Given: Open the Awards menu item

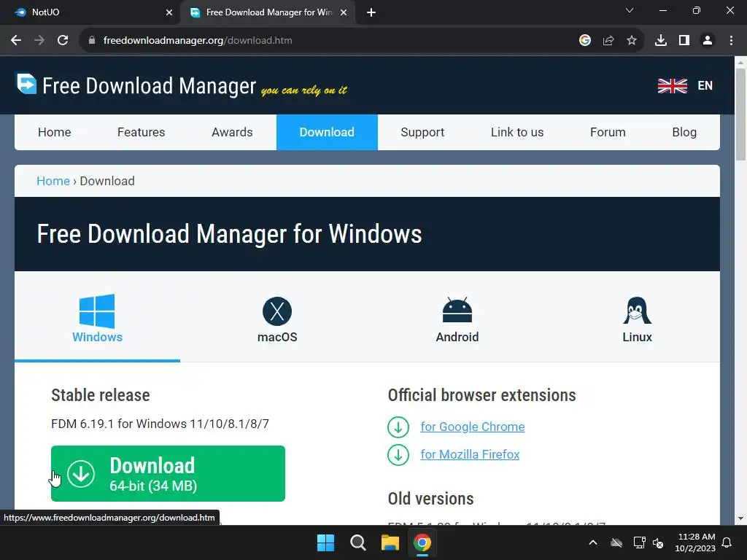Looking at the screenshot, I should [232, 133].
